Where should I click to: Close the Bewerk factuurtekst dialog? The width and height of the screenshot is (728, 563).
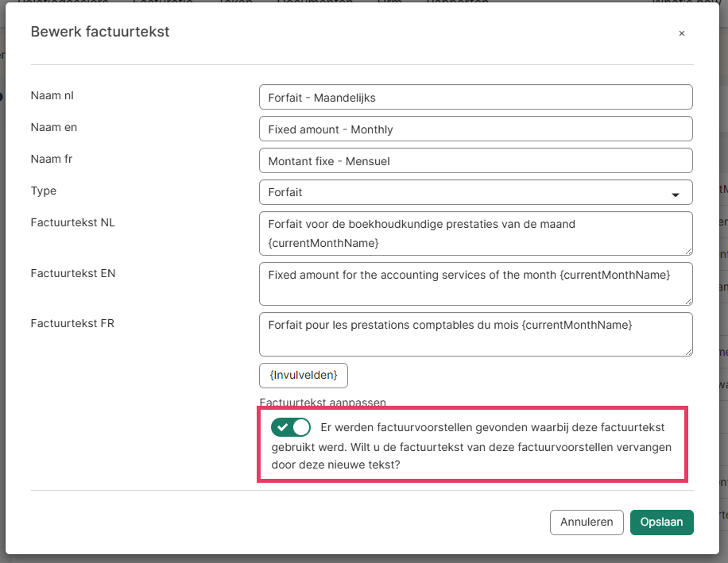681,33
